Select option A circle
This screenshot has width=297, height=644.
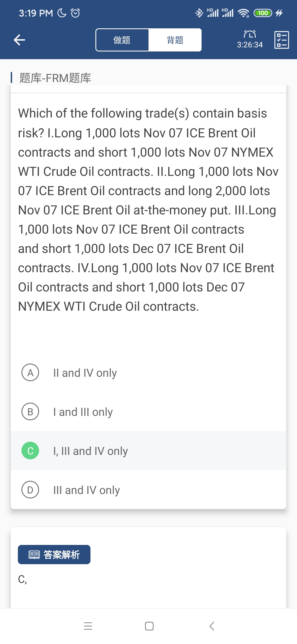(x=30, y=373)
